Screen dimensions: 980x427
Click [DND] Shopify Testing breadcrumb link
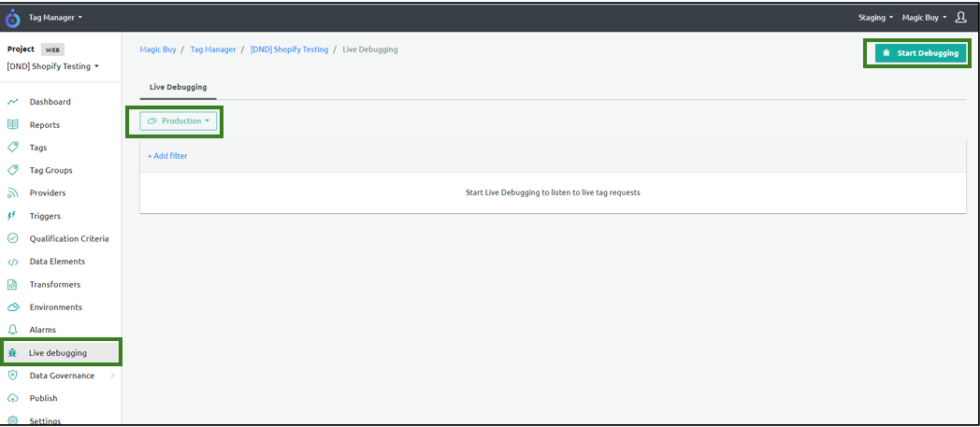289,50
